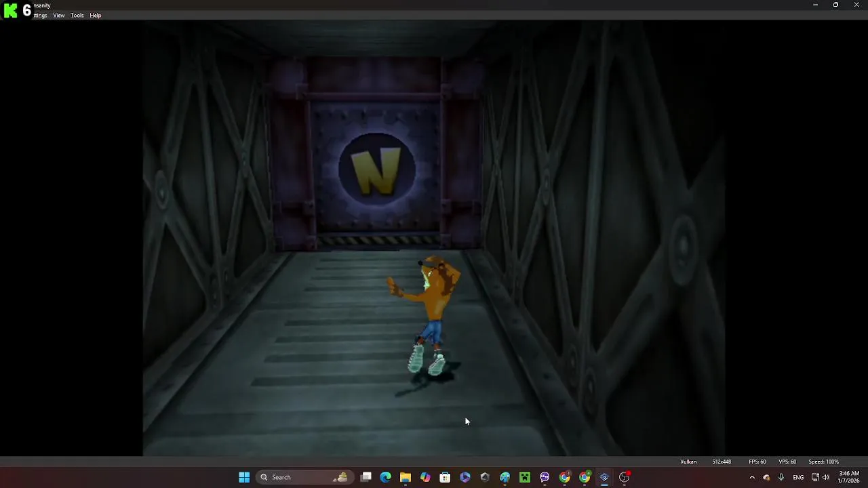
Task: Open the volume speaker tray icon
Action: click(x=826, y=477)
